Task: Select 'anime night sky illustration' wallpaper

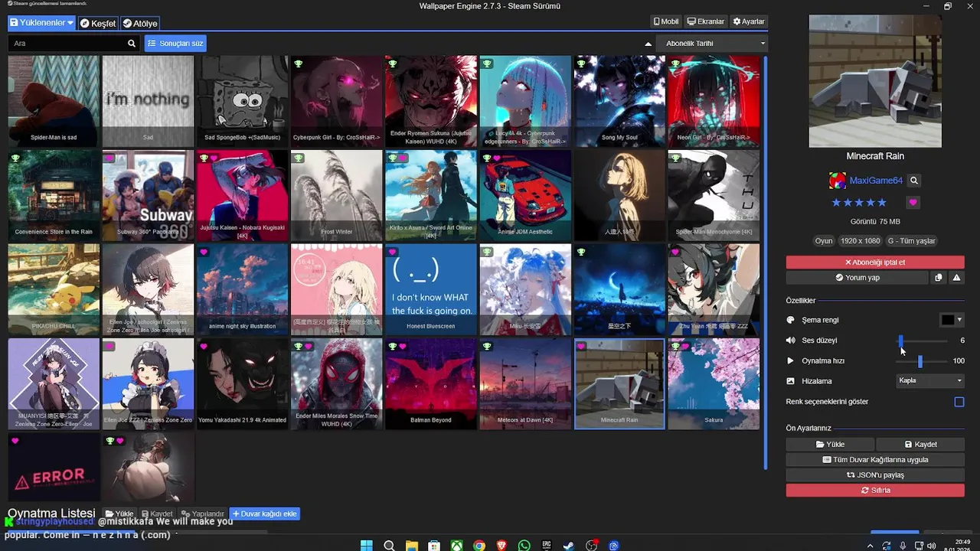Action: 242,290
